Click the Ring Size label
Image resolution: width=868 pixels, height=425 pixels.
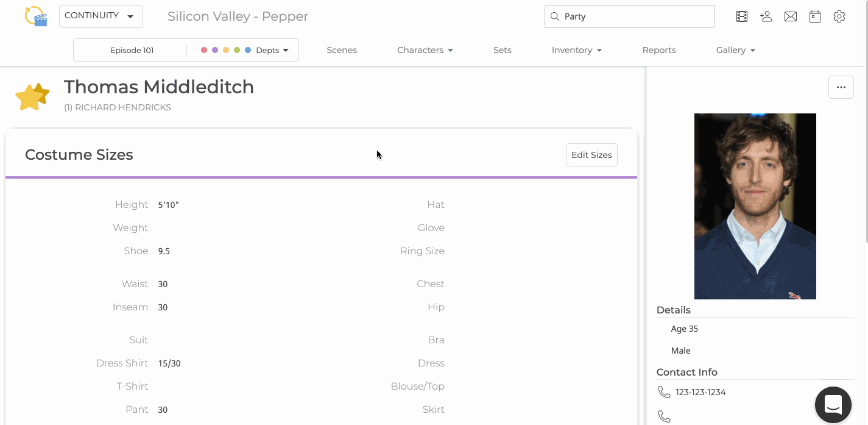pos(423,251)
